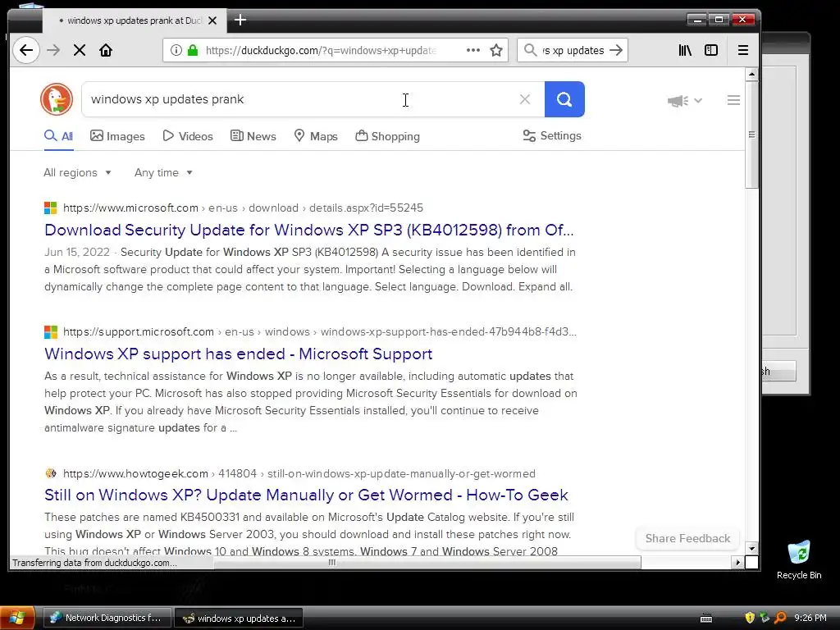Viewport: 840px width, 630px height.
Task: Toggle the sidebar view icon
Action: pyautogui.click(x=711, y=50)
